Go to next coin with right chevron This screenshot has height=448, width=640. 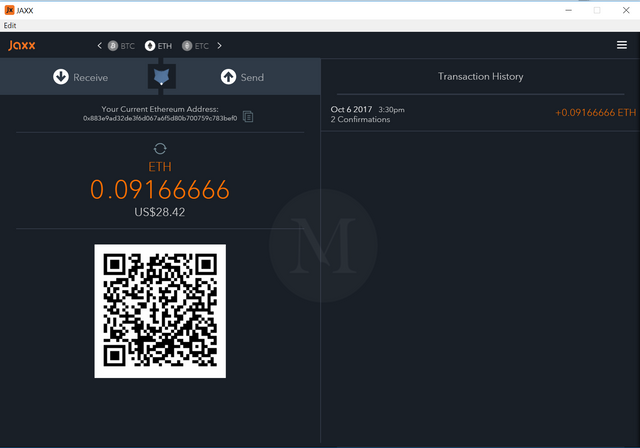[x=220, y=46]
